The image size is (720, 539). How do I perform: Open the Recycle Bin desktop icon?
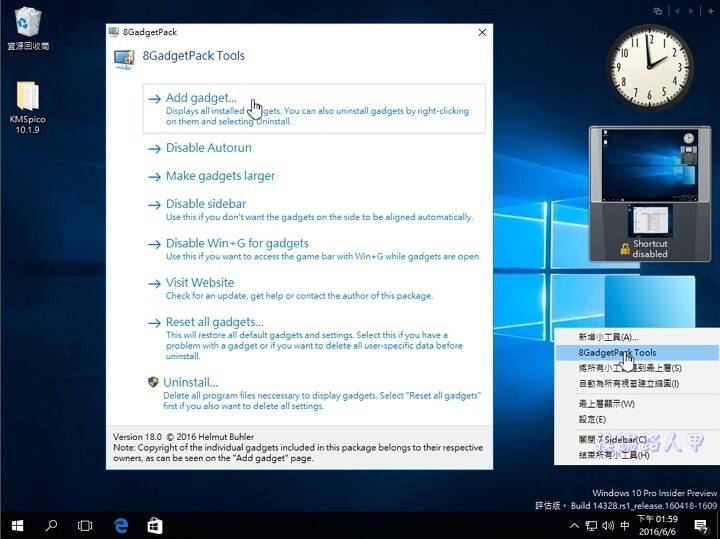(28, 28)
